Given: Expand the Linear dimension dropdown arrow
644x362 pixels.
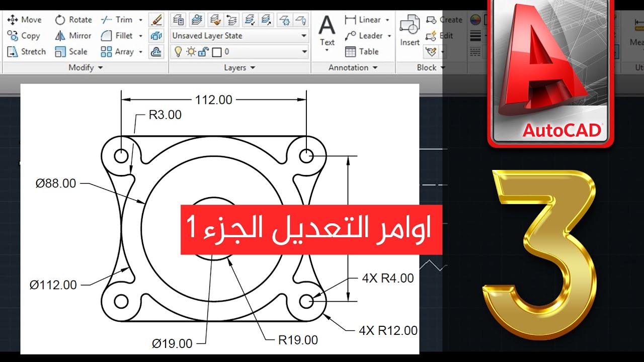Looking at the screenshot, I should (x=387, y=20).
